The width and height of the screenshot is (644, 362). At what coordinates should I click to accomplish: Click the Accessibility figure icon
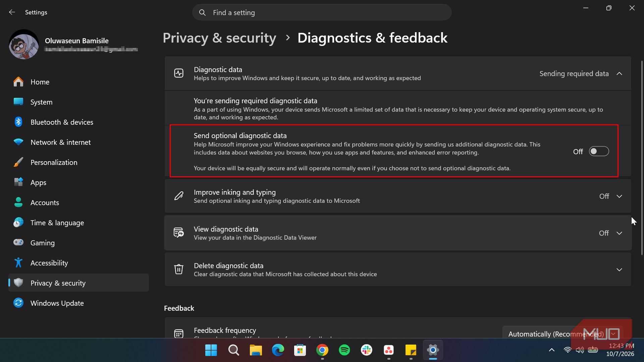[18, 263]
